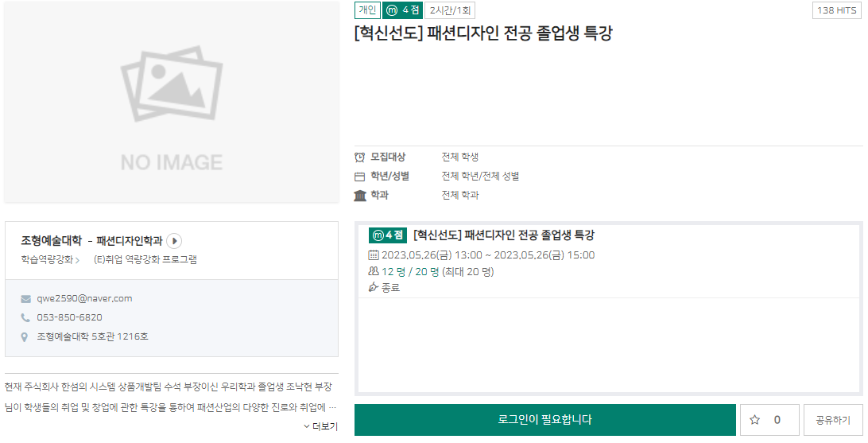Click the 개인 tag at the top
Image resolution: width=868 pixels, height=443 pixels.
(366, 10)
